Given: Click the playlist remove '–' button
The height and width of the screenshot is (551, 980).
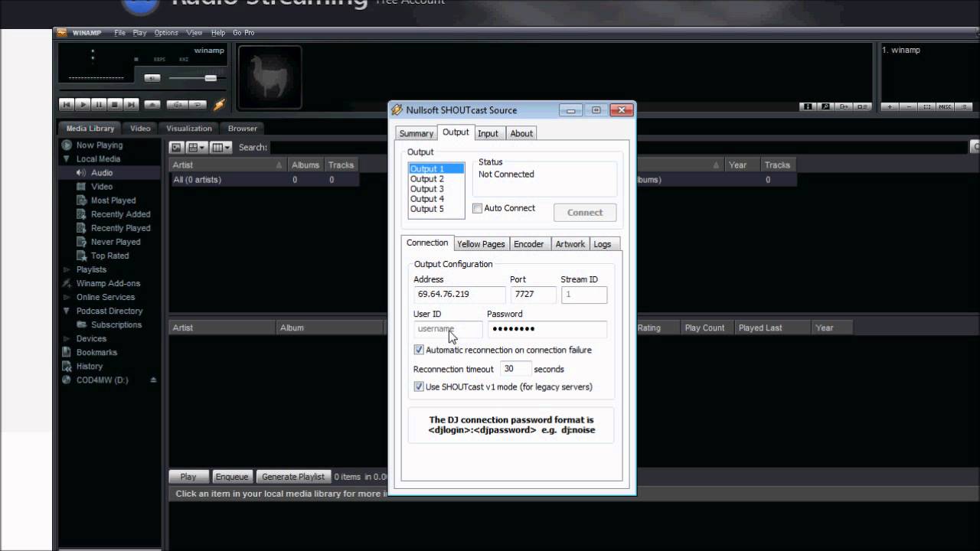Looking at the screenshot, I should click(909, 106).
